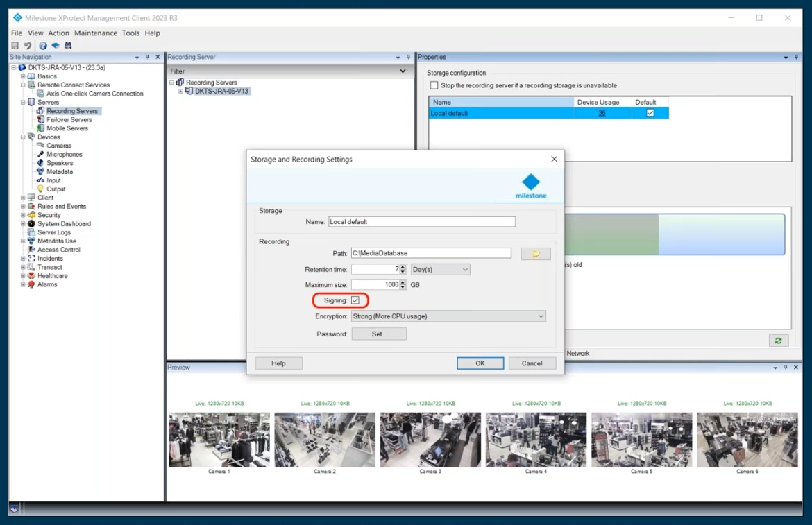Select the Microphones icon in Site Navigation
Screen dimensions: 812x525
41,155
